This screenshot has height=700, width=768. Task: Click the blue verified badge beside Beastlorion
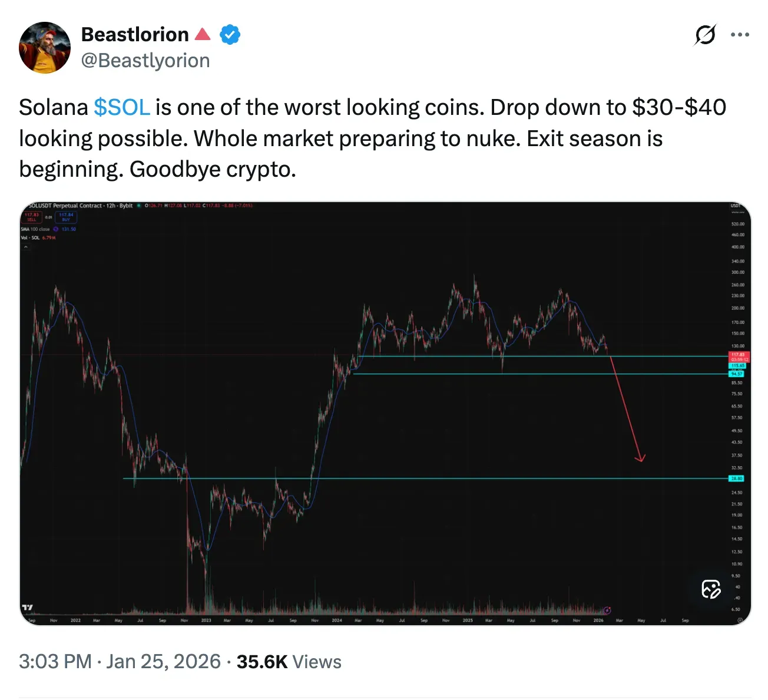pos(230,35)
